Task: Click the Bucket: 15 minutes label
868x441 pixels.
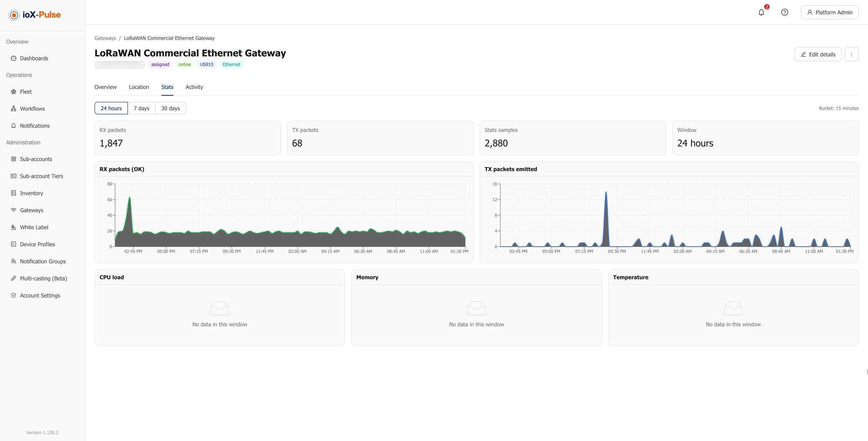Action: (838, 109)
